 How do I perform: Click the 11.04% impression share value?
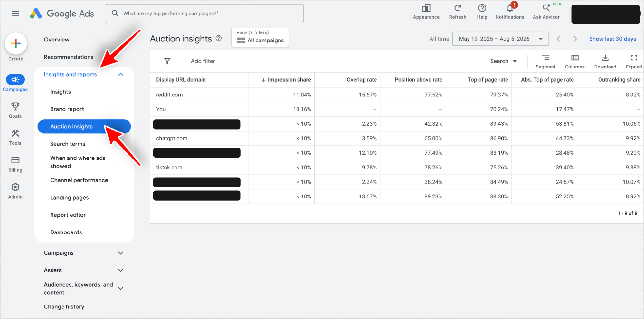[x=302, y=95]
